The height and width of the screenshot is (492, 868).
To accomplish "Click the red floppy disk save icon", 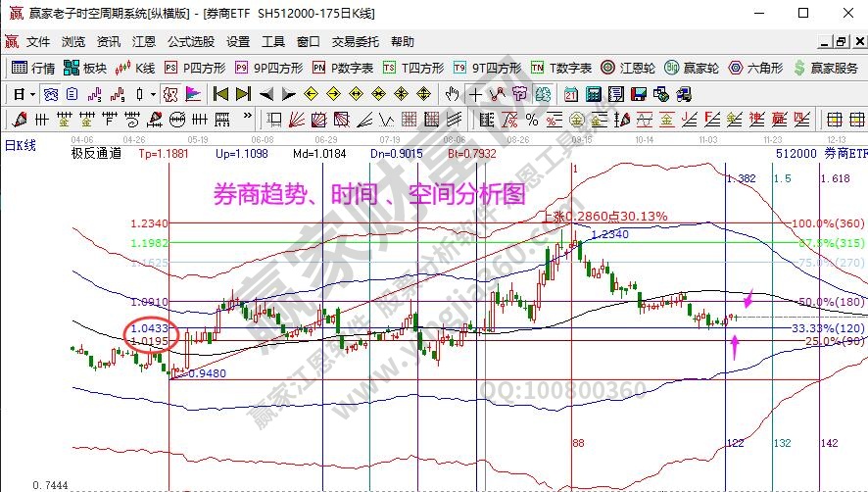I will click(x=639, y=94).
